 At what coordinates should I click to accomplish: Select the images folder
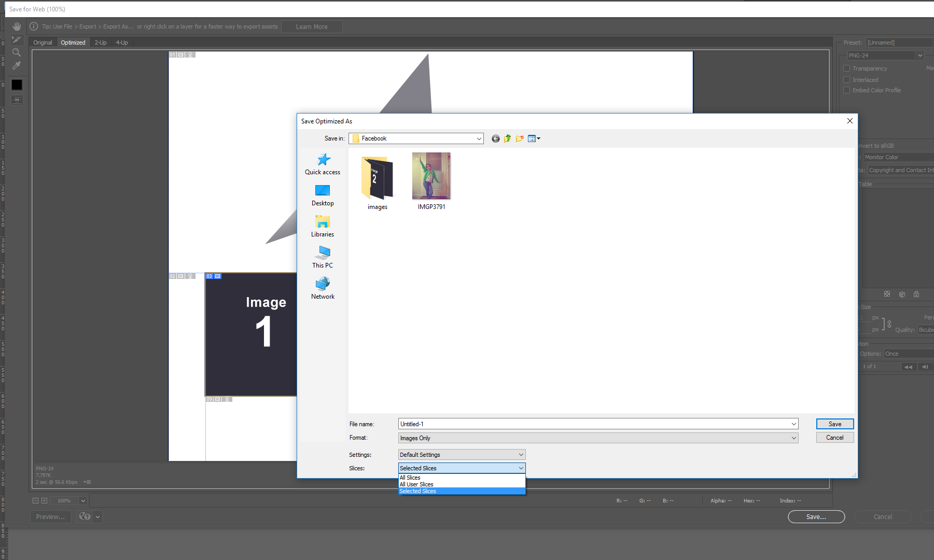pos(378,182)
